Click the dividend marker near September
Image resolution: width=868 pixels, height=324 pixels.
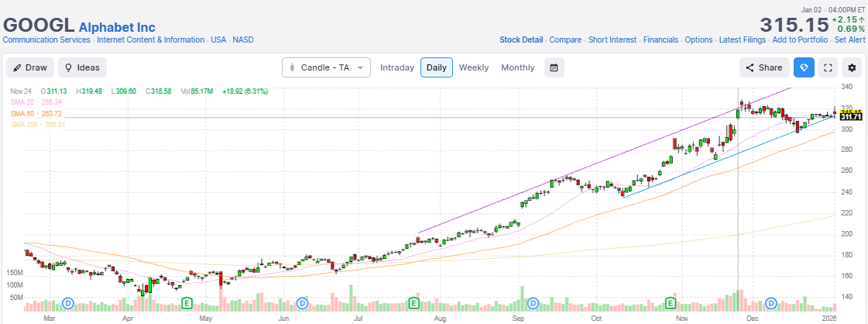pos(533,303)
